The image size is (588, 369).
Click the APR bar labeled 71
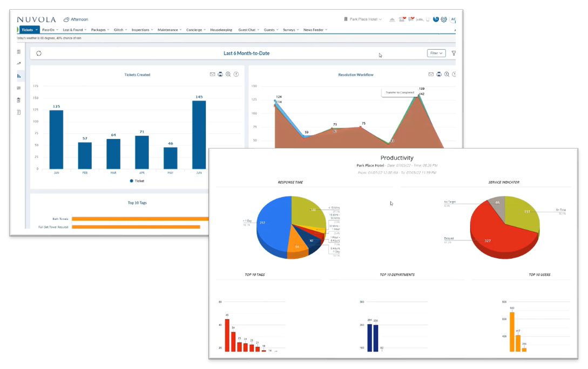click(142, 152)
